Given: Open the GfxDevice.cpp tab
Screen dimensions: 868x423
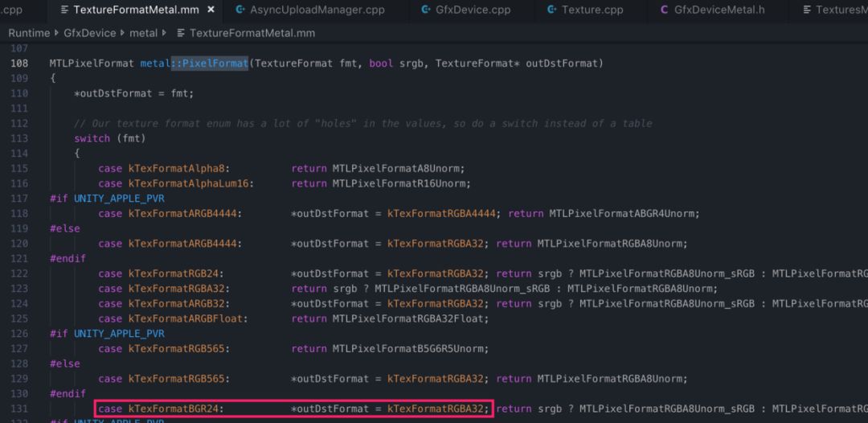Looking at the screenshot, I should tap(472, 10).
